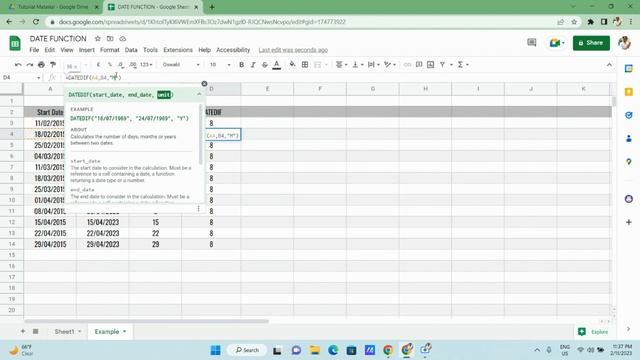Open comment history
Image resolution: width=640 pixels, height=360 pixels.
531,42
